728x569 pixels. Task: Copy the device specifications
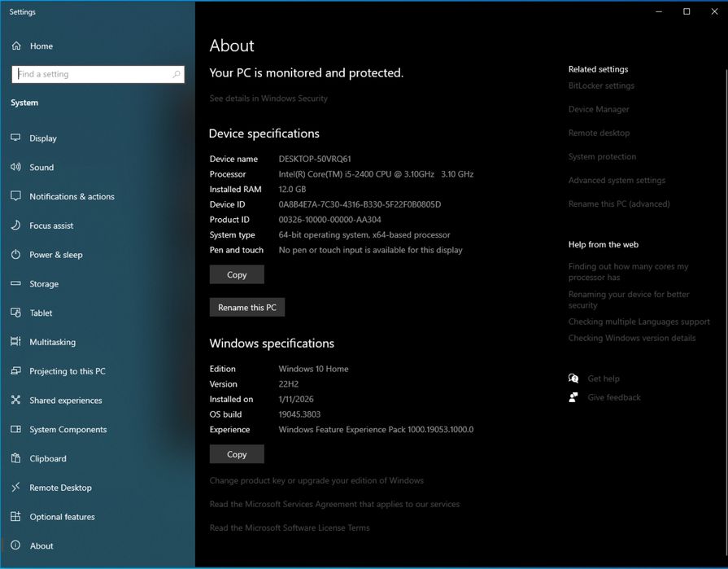[x=237, y=274]
